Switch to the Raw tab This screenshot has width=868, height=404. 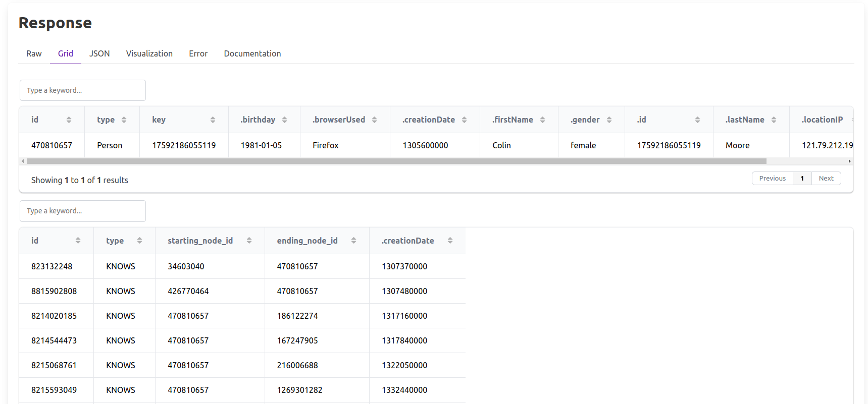[34, 53]
